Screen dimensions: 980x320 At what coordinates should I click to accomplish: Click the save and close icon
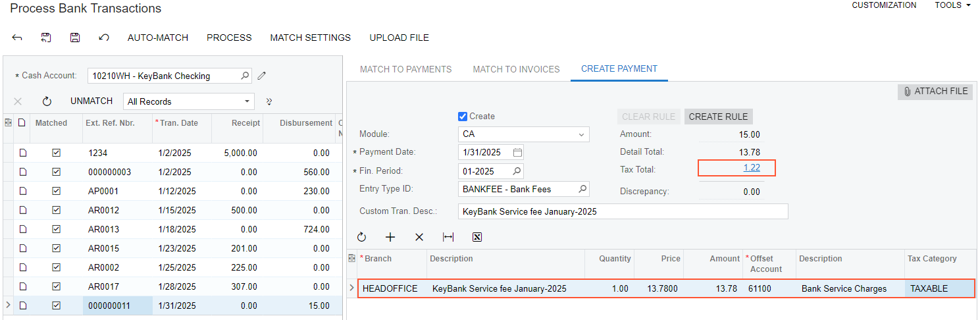click(x=46, y=38)
